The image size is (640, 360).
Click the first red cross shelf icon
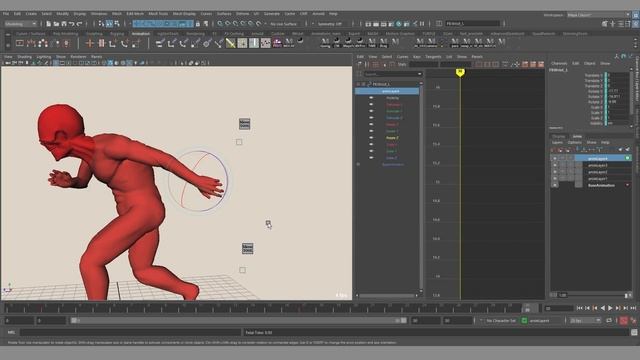90,43
